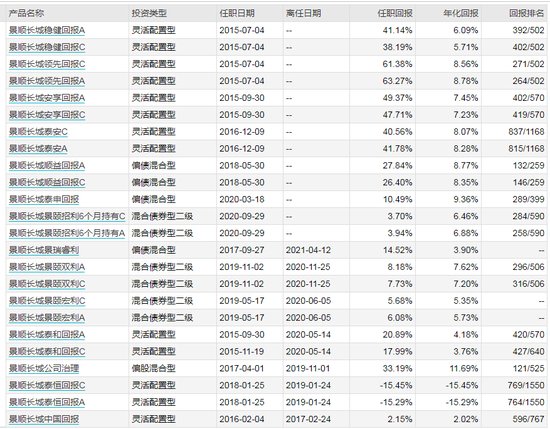Click the 任职日期 column header
This screenshot has height=429, width=550.
click(237, 13)
